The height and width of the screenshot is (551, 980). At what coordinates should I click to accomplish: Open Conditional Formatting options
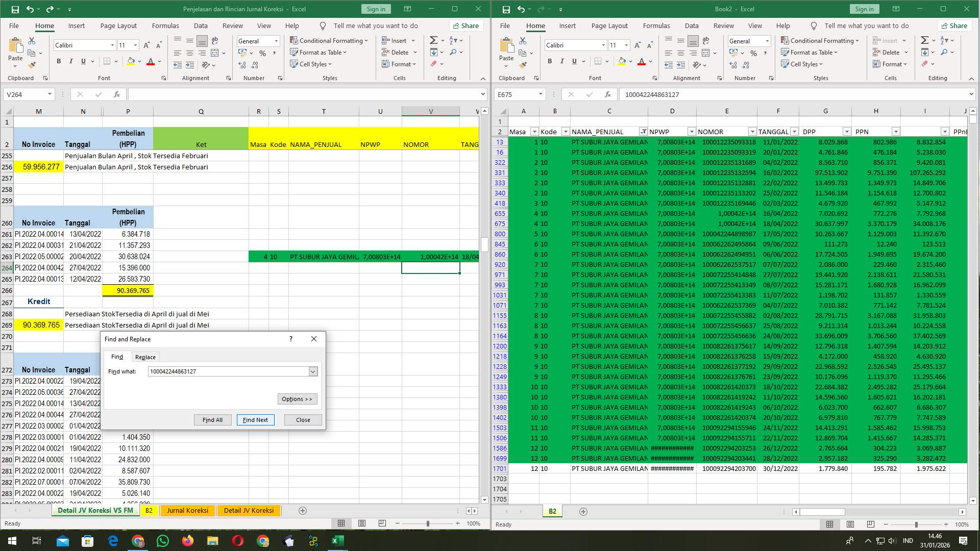coord(329,40)
